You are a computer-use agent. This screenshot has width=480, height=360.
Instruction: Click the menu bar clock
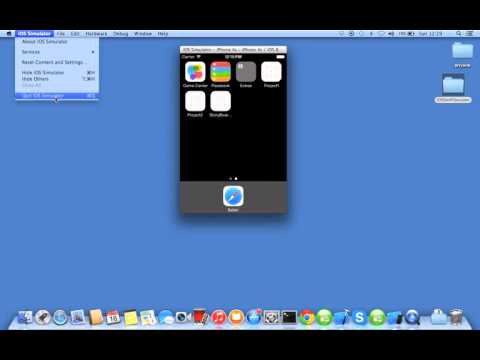430,34
